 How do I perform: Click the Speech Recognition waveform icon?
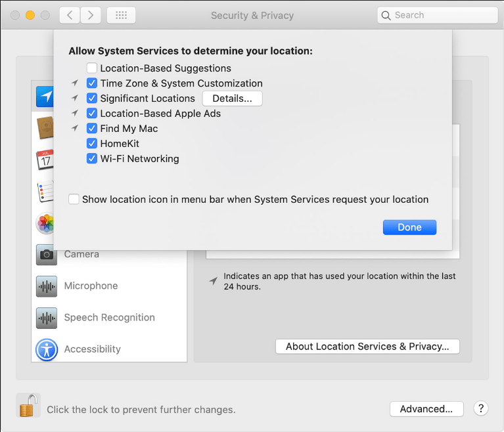[x=47, y=318]
